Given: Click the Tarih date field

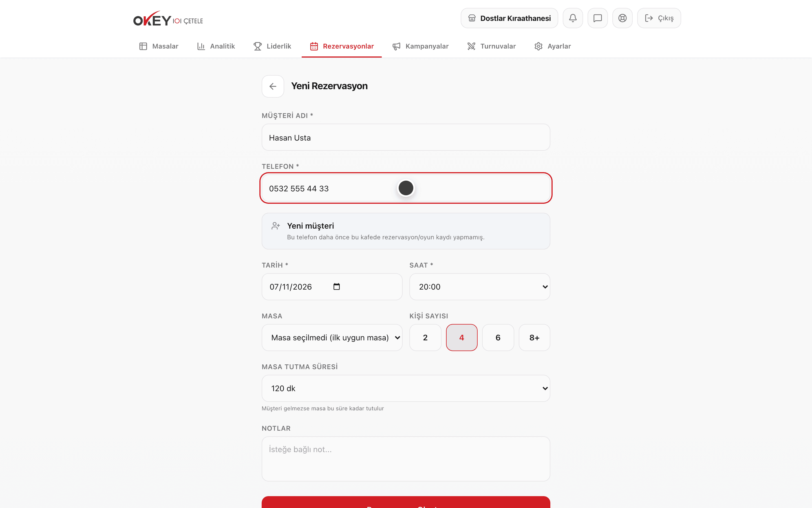Looking at the screenshot, I should (332, 286).
